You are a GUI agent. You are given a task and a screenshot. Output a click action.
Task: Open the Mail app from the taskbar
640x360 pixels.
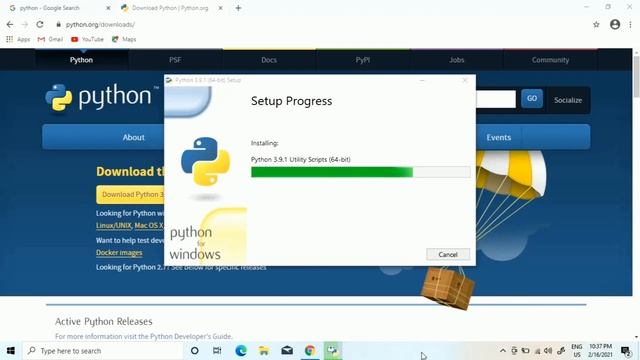tap(287, 351)
